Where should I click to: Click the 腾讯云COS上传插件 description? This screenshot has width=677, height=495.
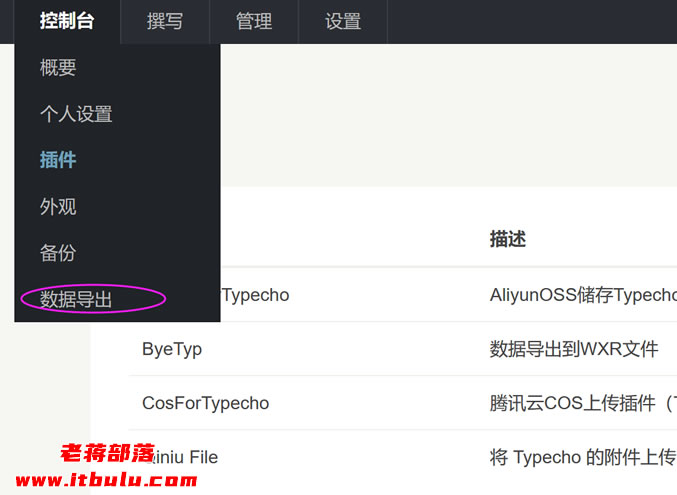[x=582, y=403]
